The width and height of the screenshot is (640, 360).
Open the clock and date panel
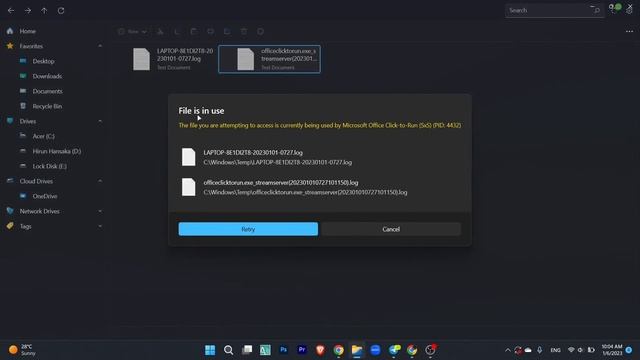coord(612,350)
